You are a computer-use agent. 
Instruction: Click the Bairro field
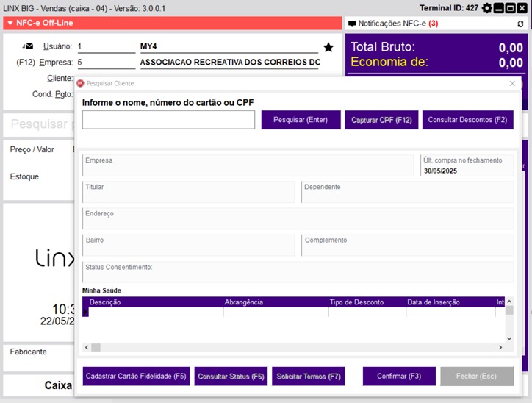[x=188, y=245]
